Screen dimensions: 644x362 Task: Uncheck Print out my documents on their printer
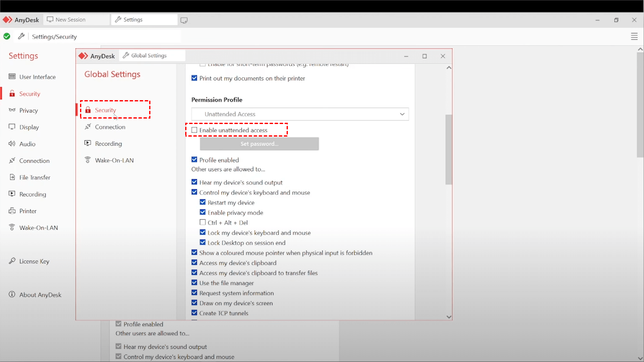tap(194, 78)
